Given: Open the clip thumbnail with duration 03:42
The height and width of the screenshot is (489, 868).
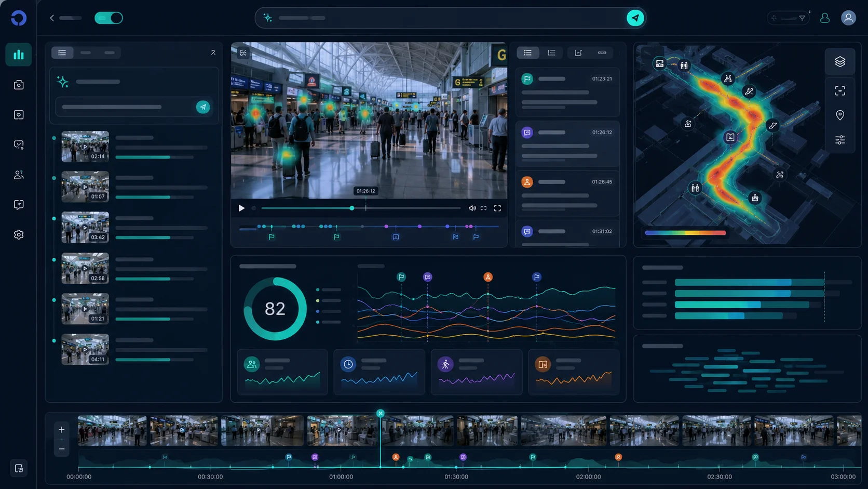Looking at the screenshot, I should point(85,227).
